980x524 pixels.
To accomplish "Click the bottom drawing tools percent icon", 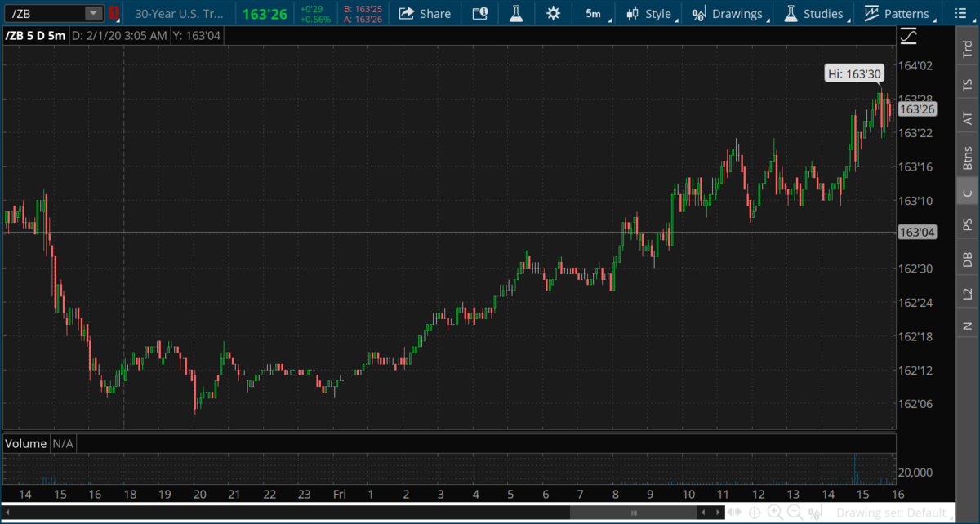I will pos(814,513).
